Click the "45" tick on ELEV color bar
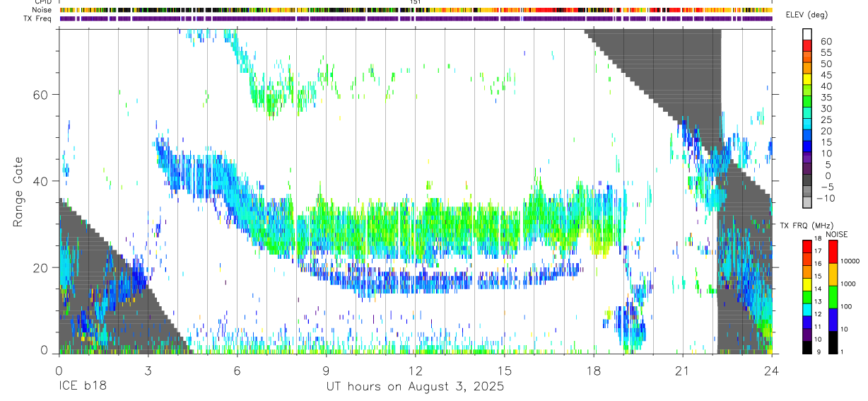This screenshot has height=401, width=868. pos(826,75)
